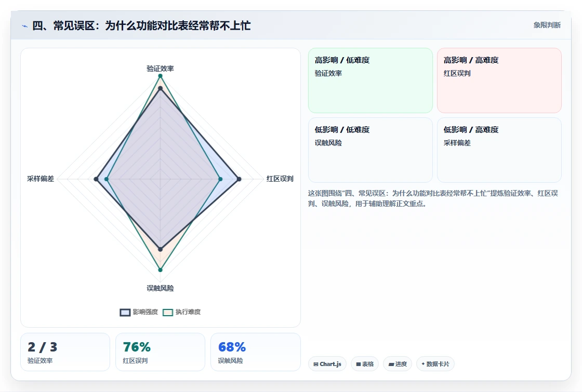Click the 验证效率 radar axis label

161,69
